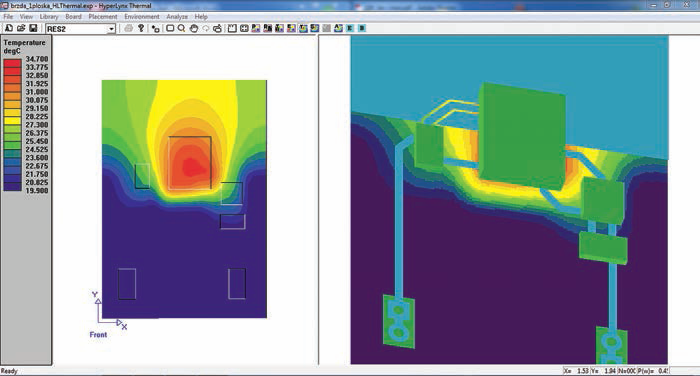
Task: Open the File menu
Action: (8, 17)
